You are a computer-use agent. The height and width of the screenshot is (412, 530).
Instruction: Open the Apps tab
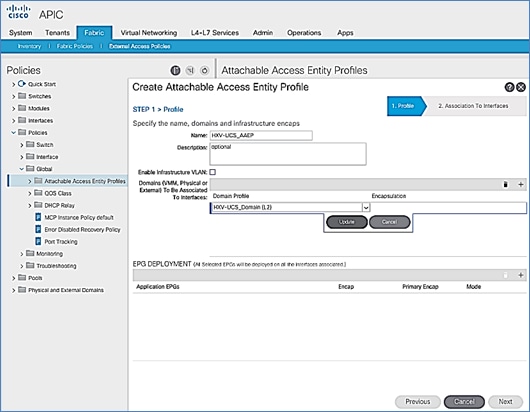[x=345, y=33]
